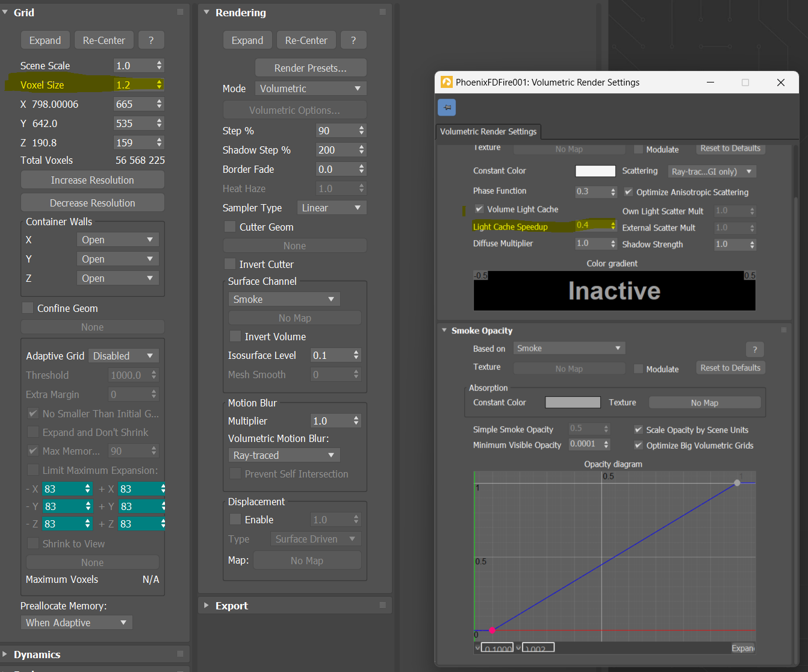This screenshot has width=808, height=672.
Task: Enable the Cutter Geom checkbox
Action: [x=230, y=226]
